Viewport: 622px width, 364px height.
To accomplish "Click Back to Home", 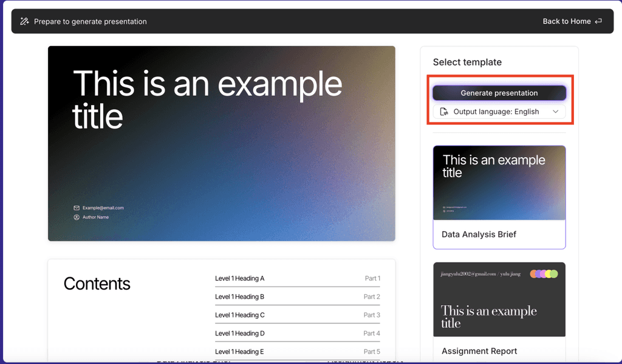I will (x=566, y=21).
